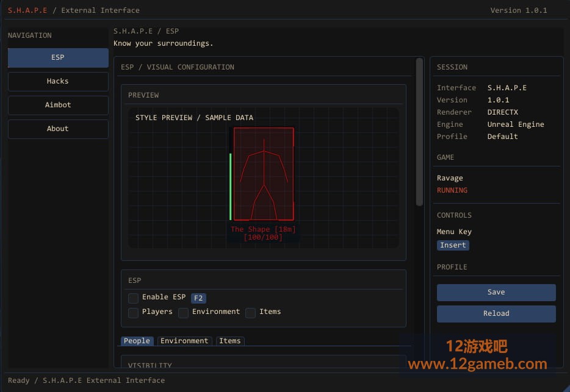Tick the Enable ESP checkbox
Image resolution: width=570 pixels, height=392 pixels.
coord(134,298)
